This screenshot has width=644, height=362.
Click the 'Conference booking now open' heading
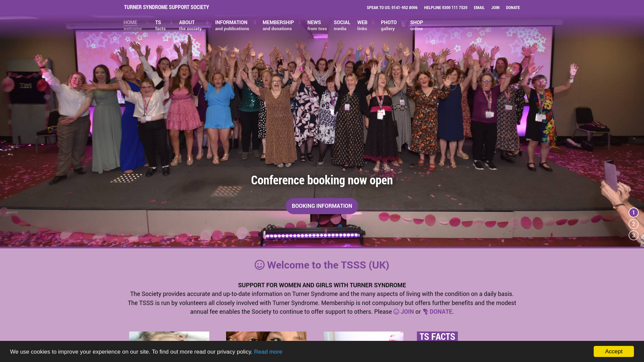322,180
